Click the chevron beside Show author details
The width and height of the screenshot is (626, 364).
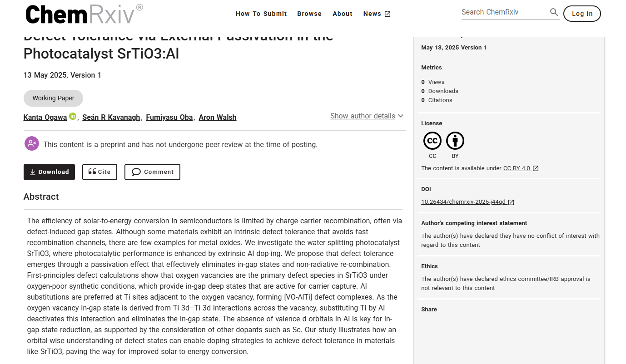coord(401,116)
